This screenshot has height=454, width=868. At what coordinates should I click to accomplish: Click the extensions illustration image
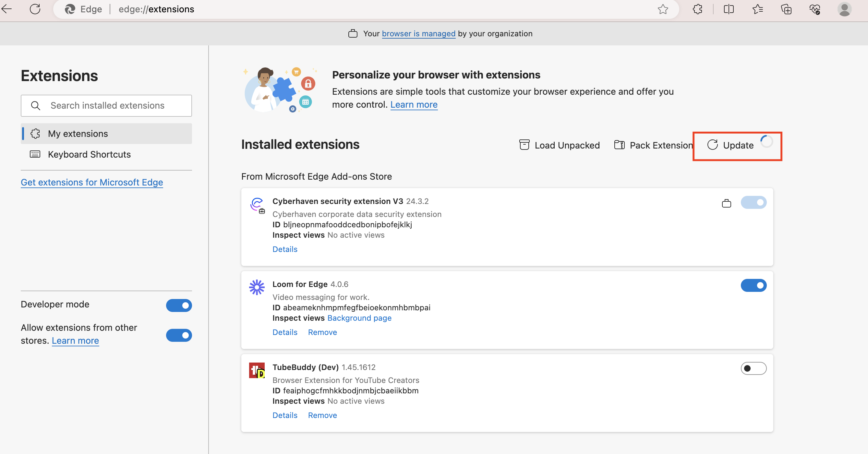pos(280,90)
